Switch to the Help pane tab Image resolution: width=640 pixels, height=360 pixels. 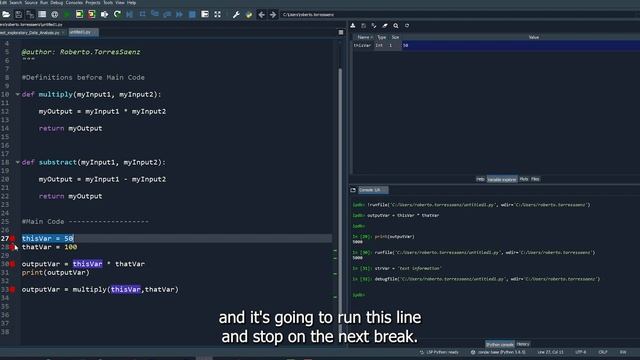click(480, 179)
